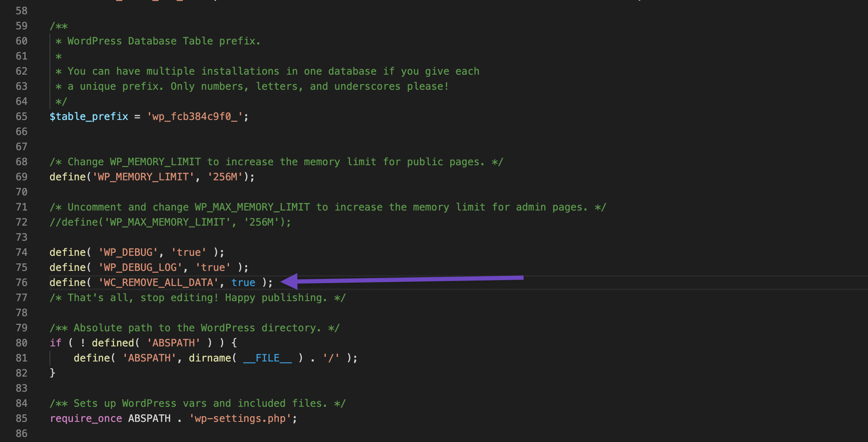Image resolution: width=868 pixels, height=442 pixels.
Task: Click the "Sets up WordPress vars" comment
Action: pos(198,403)
